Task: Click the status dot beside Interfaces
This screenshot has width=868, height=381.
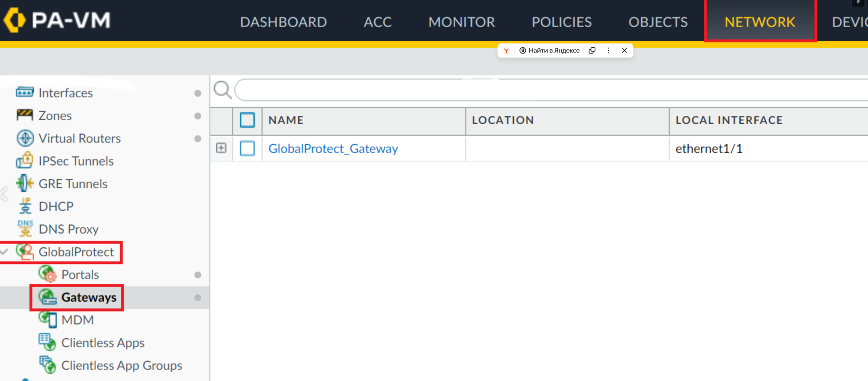Action: (x=198, y=93)
